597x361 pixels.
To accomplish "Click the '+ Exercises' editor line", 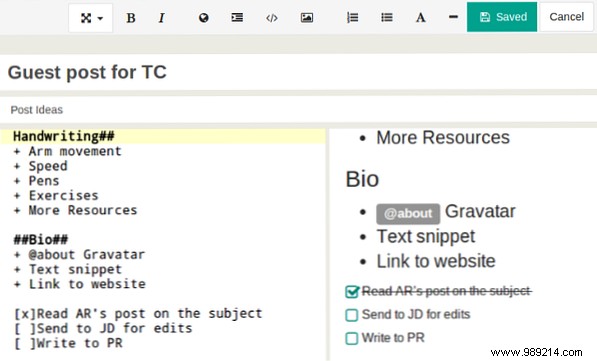I will pos(56,195).
